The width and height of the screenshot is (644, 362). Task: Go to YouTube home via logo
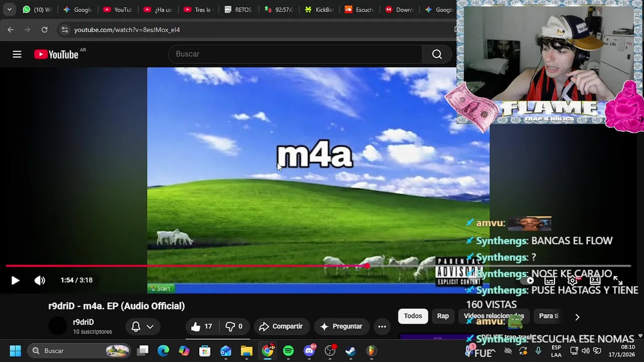click(56, 54)
